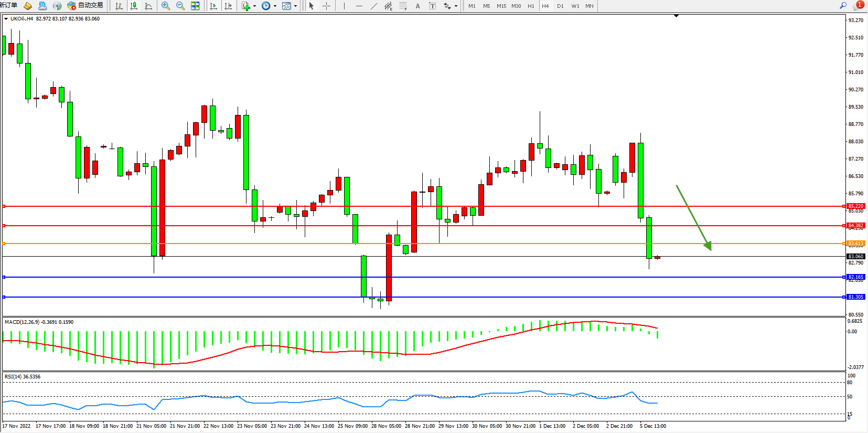Image resolution: width=868 pixels, height=433 pixels.
Task: Toggle the 自动交易 auto trading button
Action: tap(85, 6)
